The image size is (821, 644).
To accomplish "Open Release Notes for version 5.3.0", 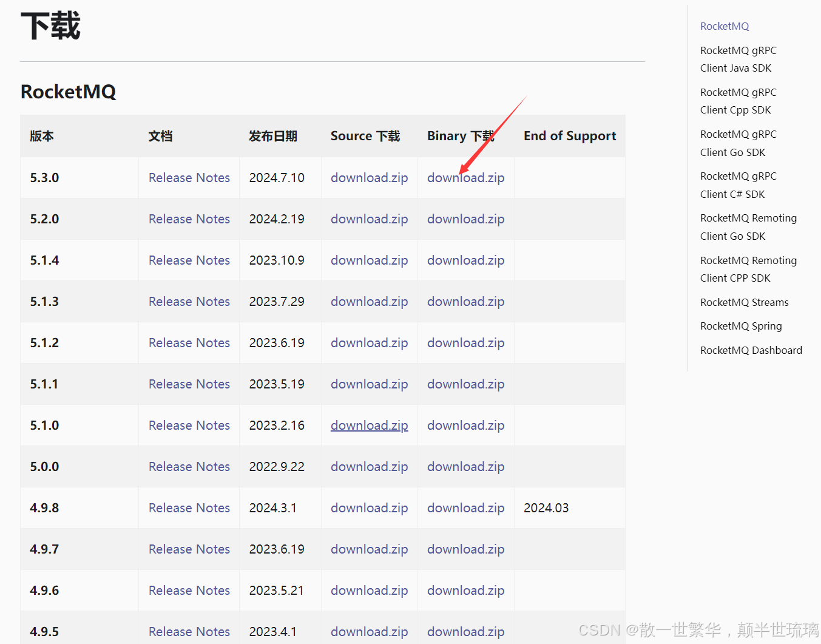I will click(x=189, y=178).
